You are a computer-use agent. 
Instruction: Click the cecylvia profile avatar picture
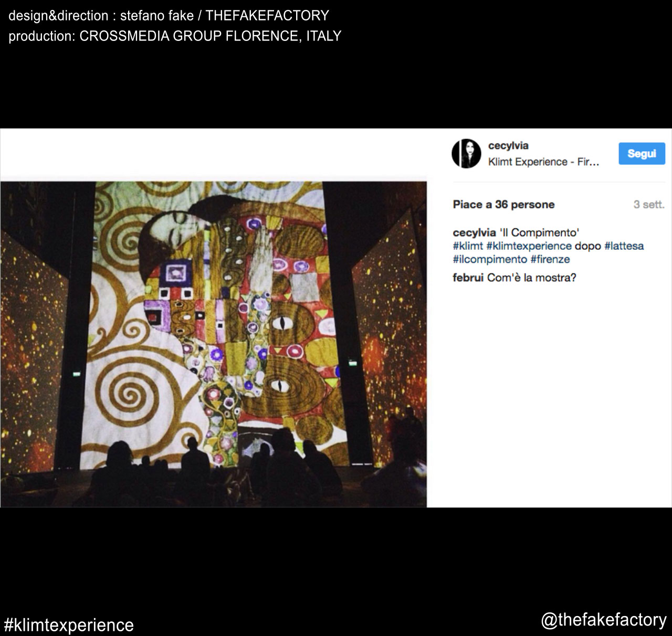click(466, 154)
